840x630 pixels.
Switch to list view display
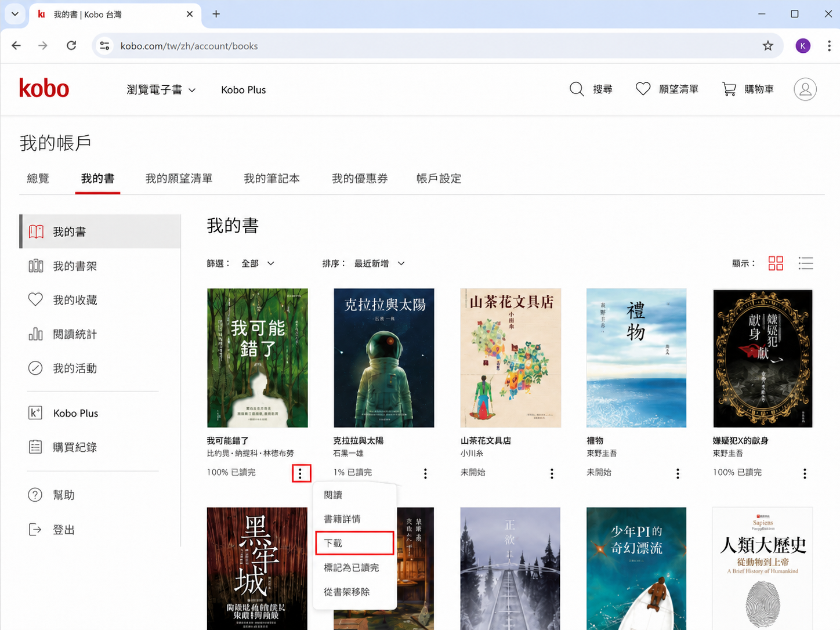[806, 263]
